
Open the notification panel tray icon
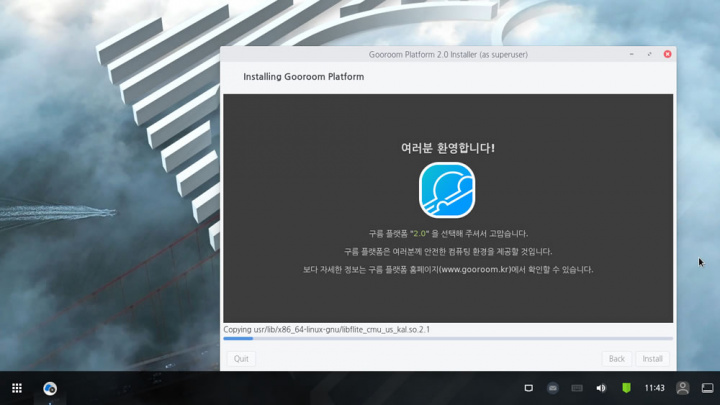529,388
